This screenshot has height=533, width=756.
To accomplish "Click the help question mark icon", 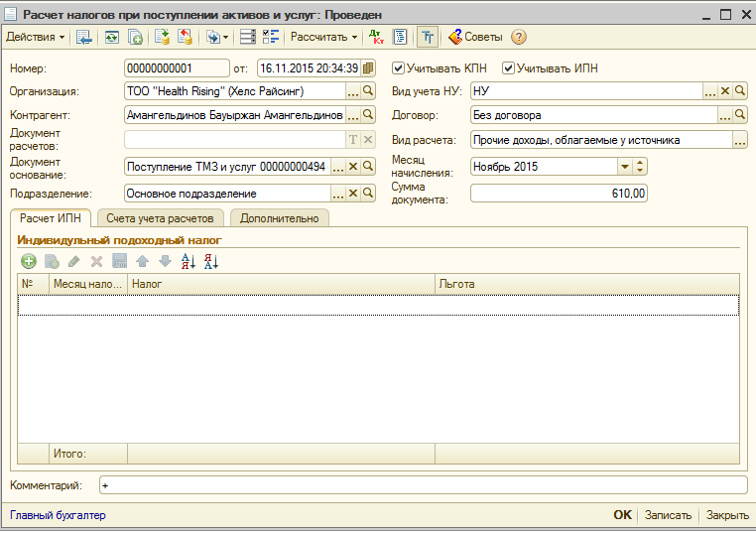I will click(x=519, y=37).
